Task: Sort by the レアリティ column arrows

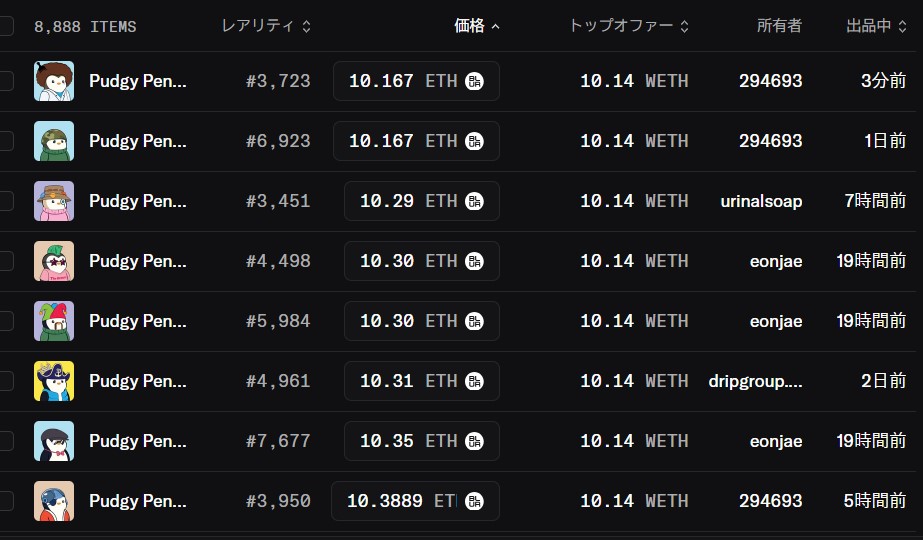Action: point(306,26)
